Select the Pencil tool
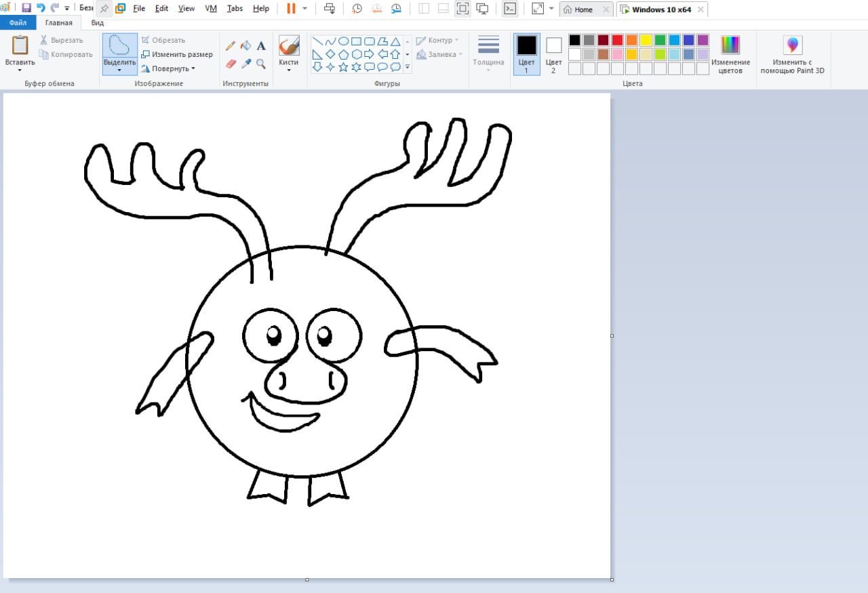Screen dimensions: 868x593 [x=231, y=45]
